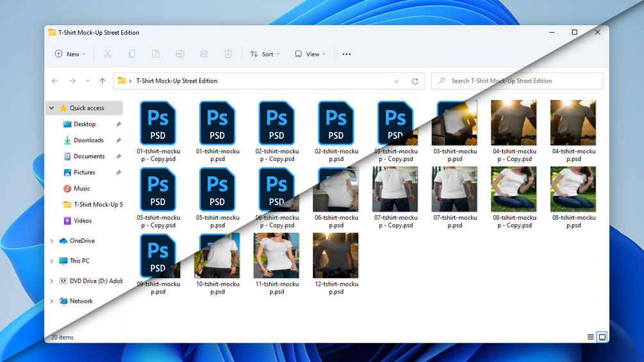Open Music in sidebar
The width and height of the screenshot is (644, 362).
tap(82, 188)
